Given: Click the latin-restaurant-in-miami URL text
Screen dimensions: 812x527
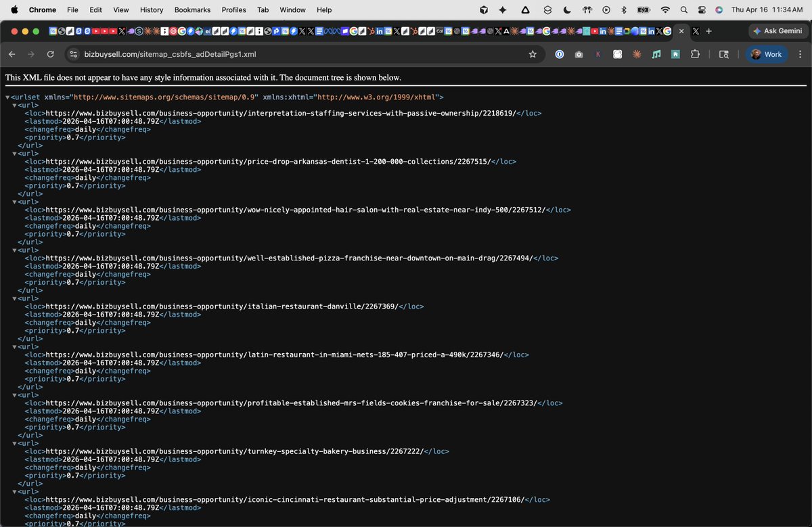Looking at the screenshot, I should coord(274,354).
